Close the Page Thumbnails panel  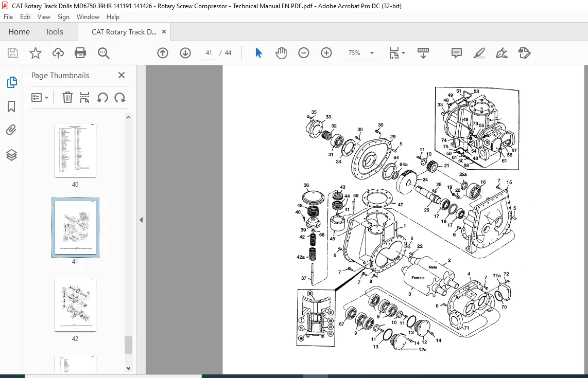click(x=122, y=75)
